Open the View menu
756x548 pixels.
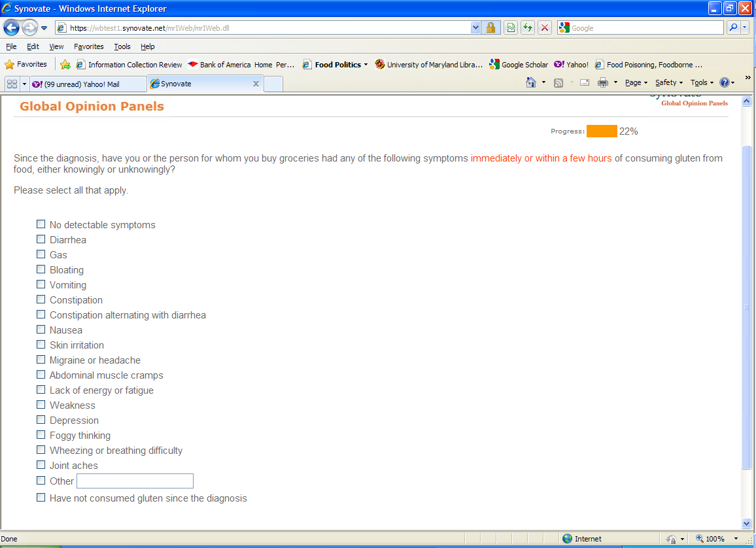click(56, 46)
